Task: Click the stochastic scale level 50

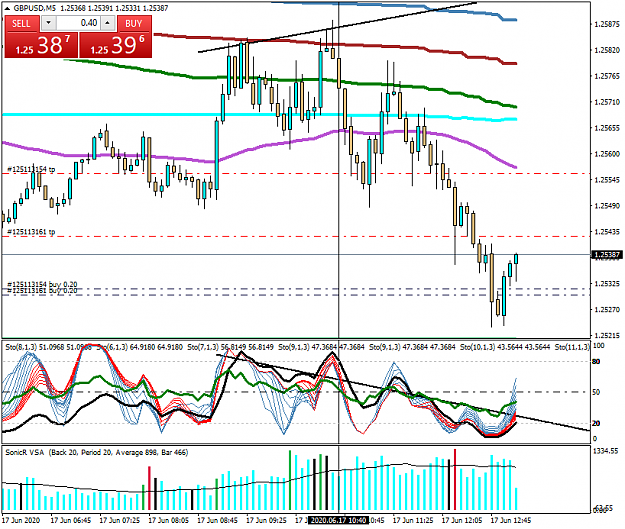Action: point(596,392)
